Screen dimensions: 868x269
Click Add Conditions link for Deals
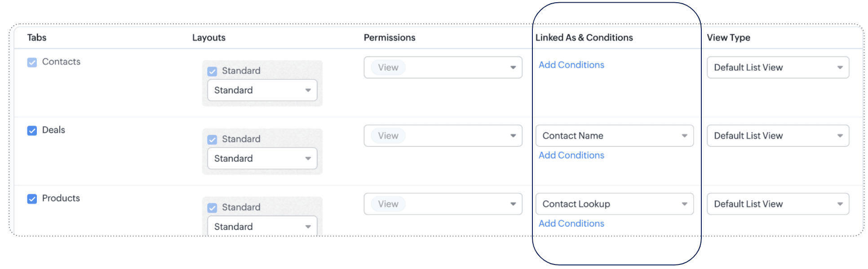(x=571, y=156)
